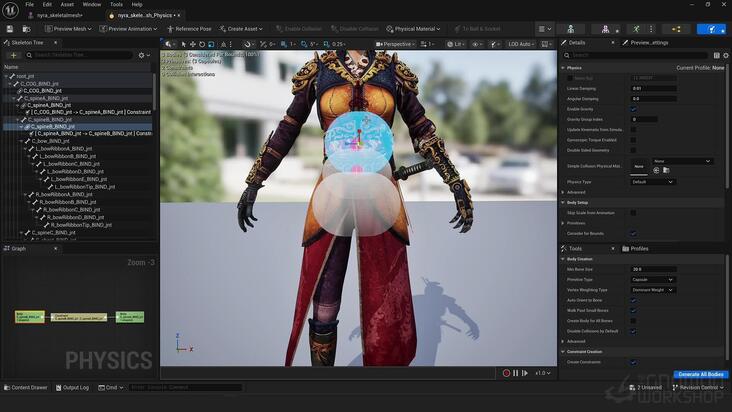The image size is (732, 412).
Task: Click the Details panel search field
Action: pyautogui.click(x=638, y=55)
